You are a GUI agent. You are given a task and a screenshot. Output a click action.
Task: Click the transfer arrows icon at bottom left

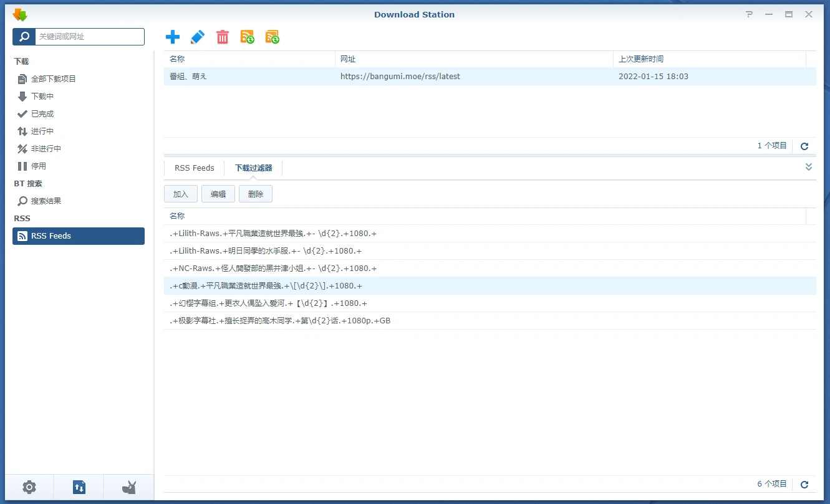pyautogui.click(x=79, y=487)
